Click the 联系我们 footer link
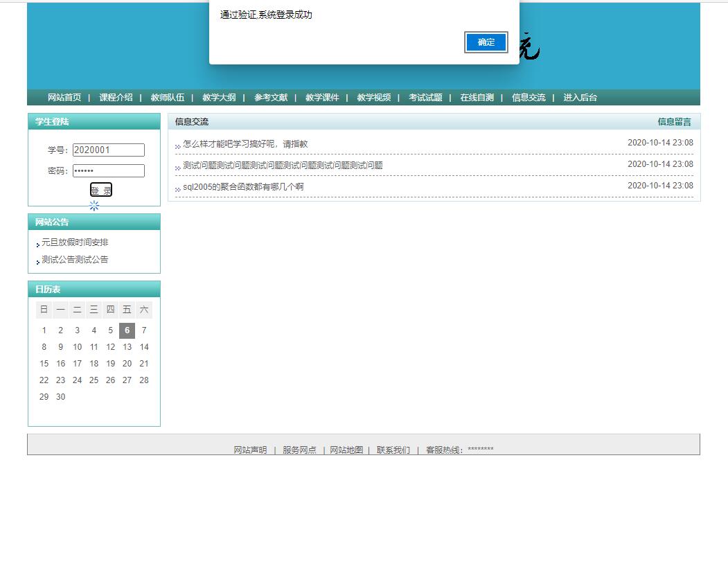 click(392, 449)
